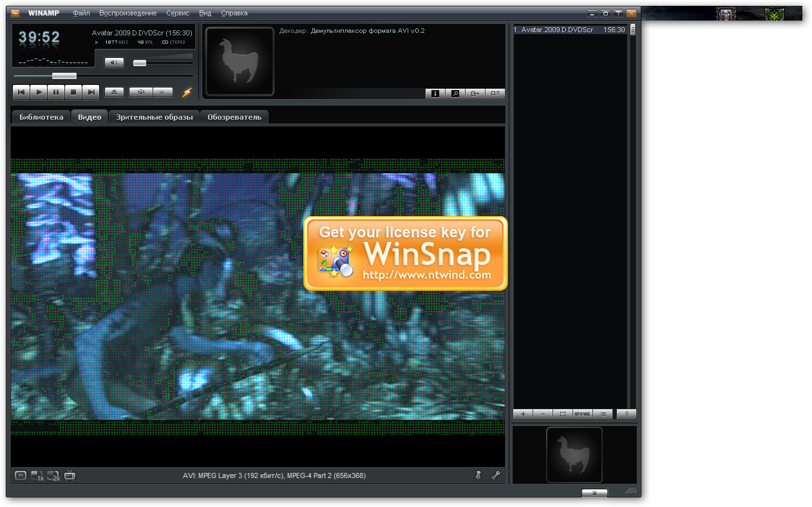This screenshot has width=812, height=507.
Task: Open a file with the eject button
Action: (x=114, y=92)
